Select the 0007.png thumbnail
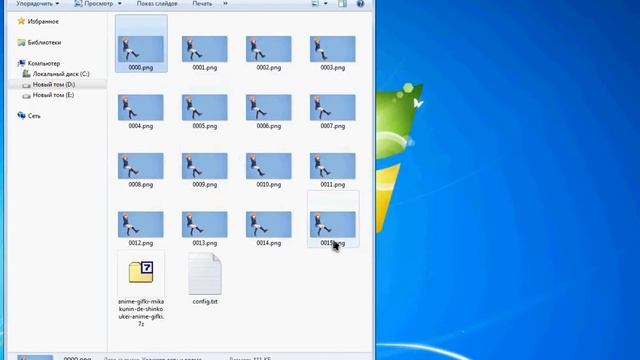The image size is (640, 360). [x=333, y=107]
